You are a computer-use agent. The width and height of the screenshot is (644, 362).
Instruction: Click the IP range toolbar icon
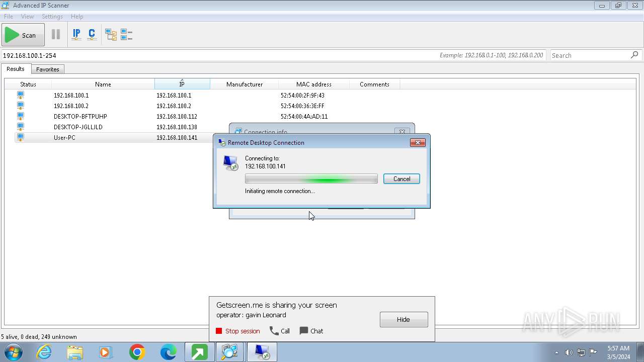tap(76, 35)
